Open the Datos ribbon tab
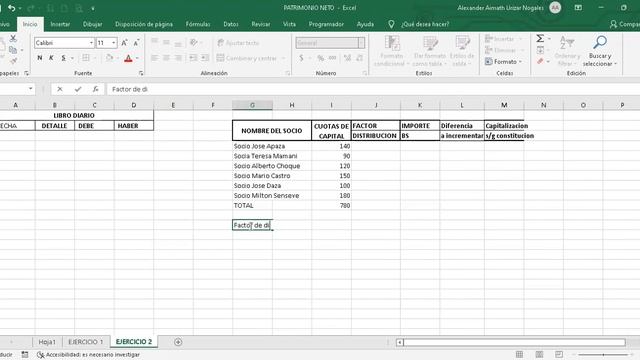Viewport: 640px width, 360px height. (231, 24)
